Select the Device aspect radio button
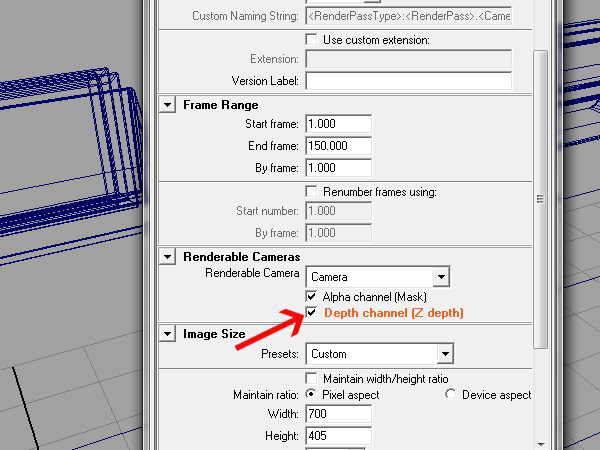Viewport: 600px width, 450px height. pos(451,394)
